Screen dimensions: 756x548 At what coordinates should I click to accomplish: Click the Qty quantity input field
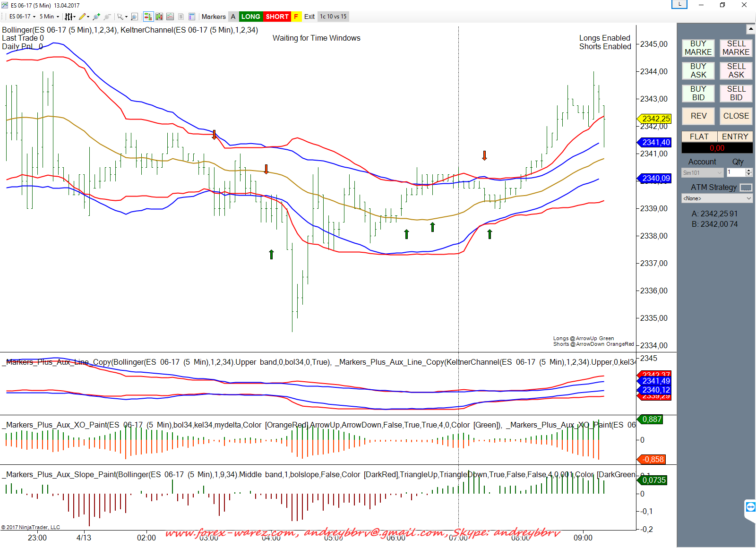pos(736,172)
